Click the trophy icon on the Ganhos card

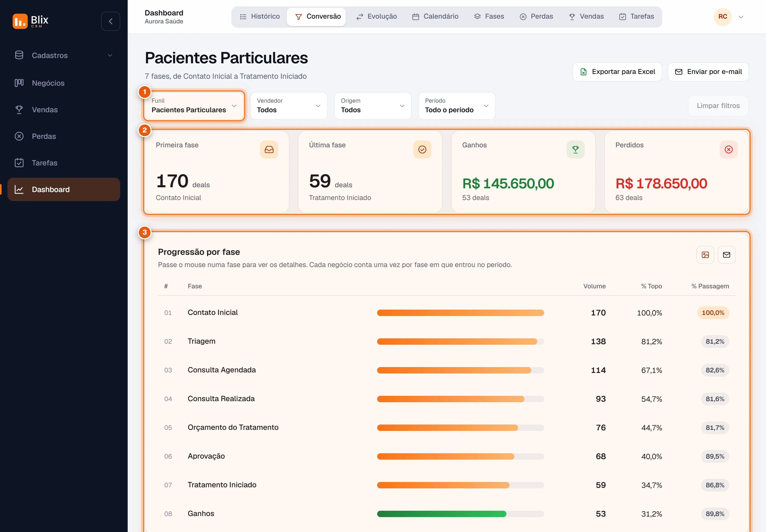click(x=575, y=149)
